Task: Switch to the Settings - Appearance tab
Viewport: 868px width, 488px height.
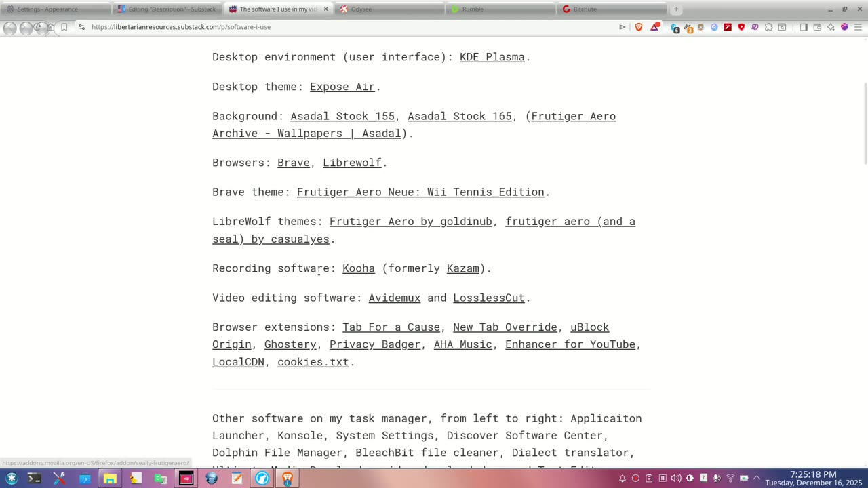Action: click(x=56, y=9)
